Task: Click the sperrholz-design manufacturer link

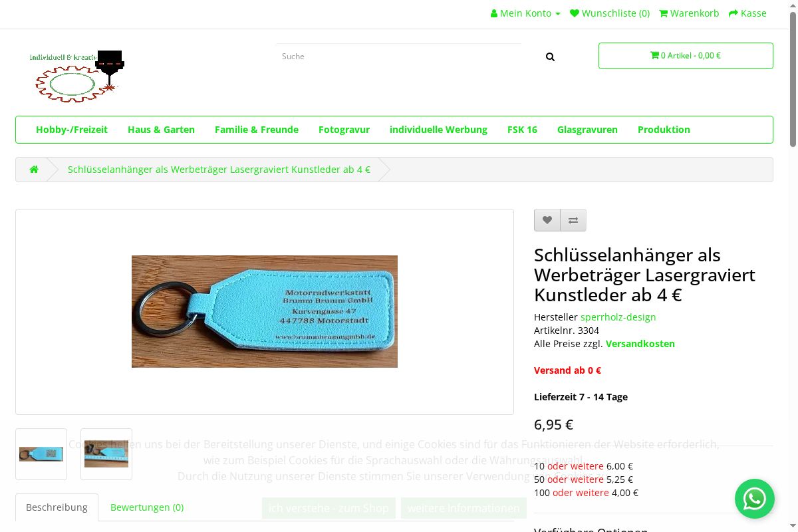Action: (x=618, y=317)
